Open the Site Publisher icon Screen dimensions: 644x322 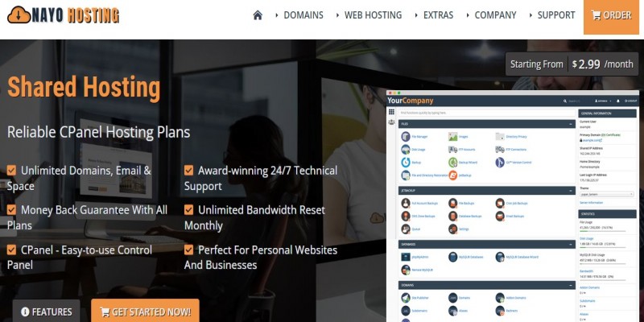406,298
